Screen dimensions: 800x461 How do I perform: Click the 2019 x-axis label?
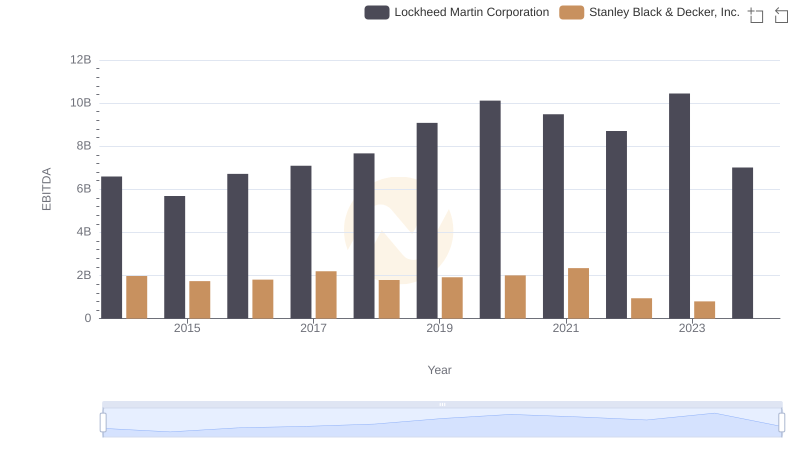click(439, 328)
